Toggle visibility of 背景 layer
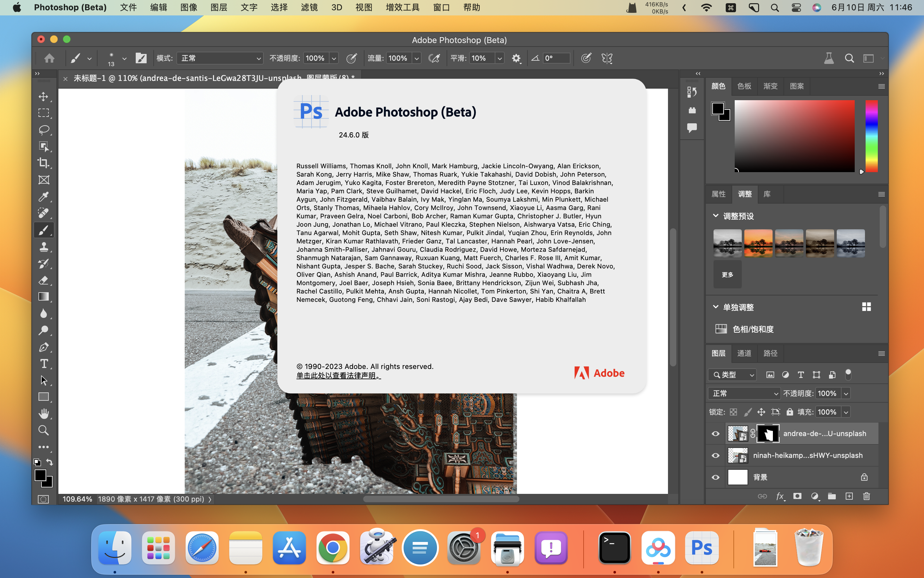The height and width of the screenshot is (578, 924). tap(715, 477)
